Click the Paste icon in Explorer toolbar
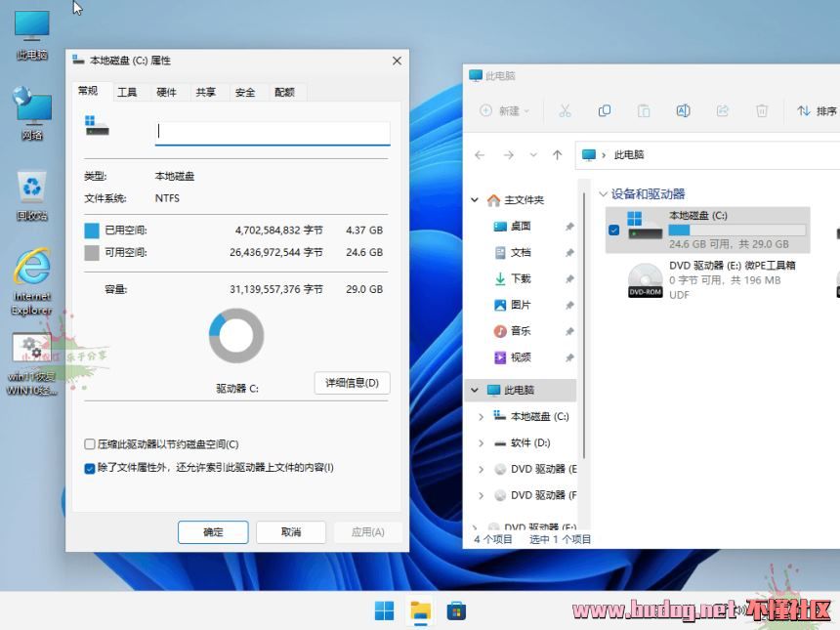 point(644,110)
